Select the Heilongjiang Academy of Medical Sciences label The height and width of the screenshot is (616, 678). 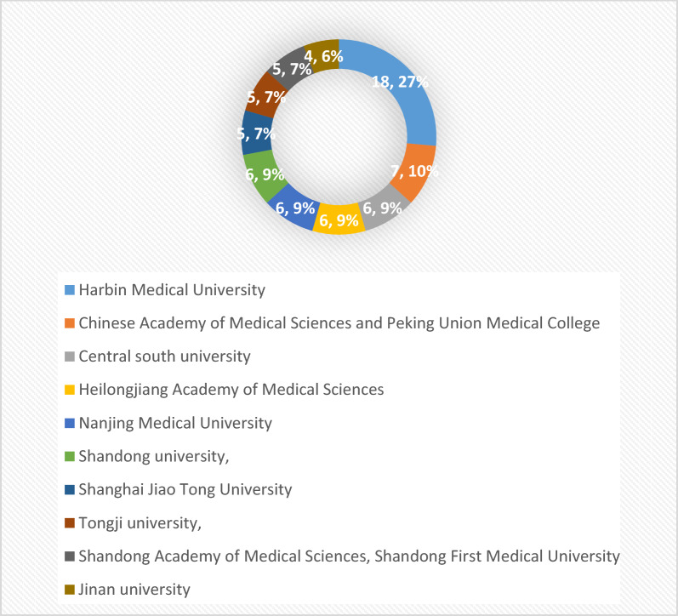click(x=231, y=390)
